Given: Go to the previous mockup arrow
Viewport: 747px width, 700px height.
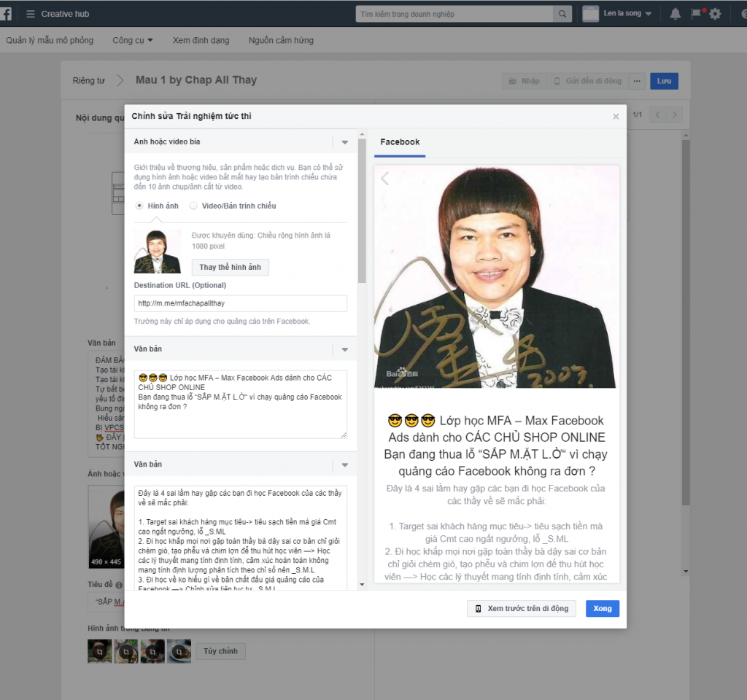Looking at the screenshot, I should click(x=657, y=114).
